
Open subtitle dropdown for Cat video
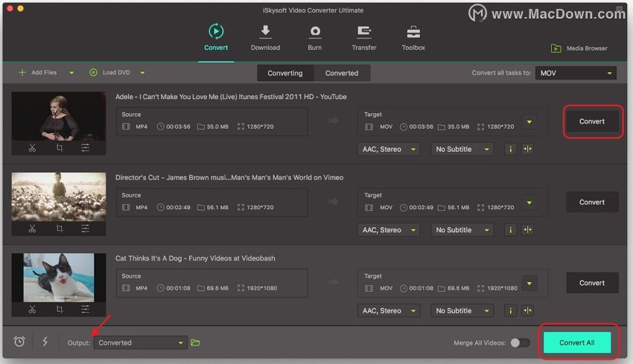click(462, 310)
